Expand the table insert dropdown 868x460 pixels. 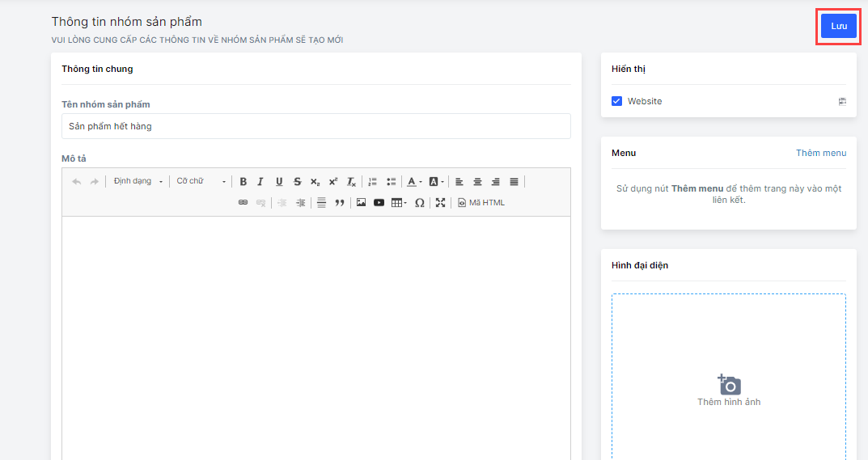tap(399, 203)
